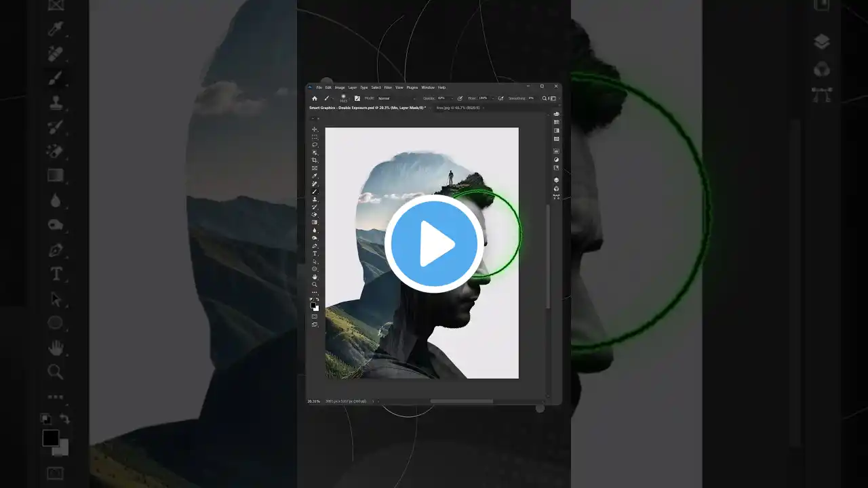The height and width of the screenshot is (488, 868).
Task: Open the Select menu
Action: pyautogui.click(x=376, y=87)
